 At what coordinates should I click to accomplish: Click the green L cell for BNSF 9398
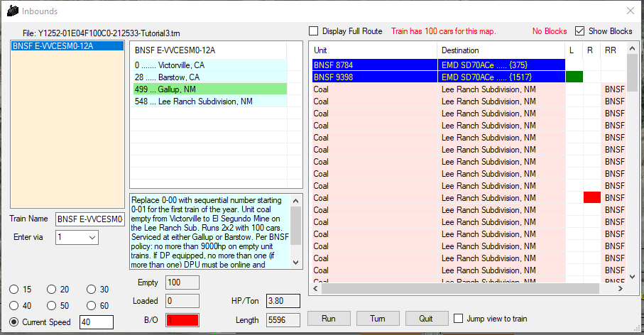coord(574,77)
